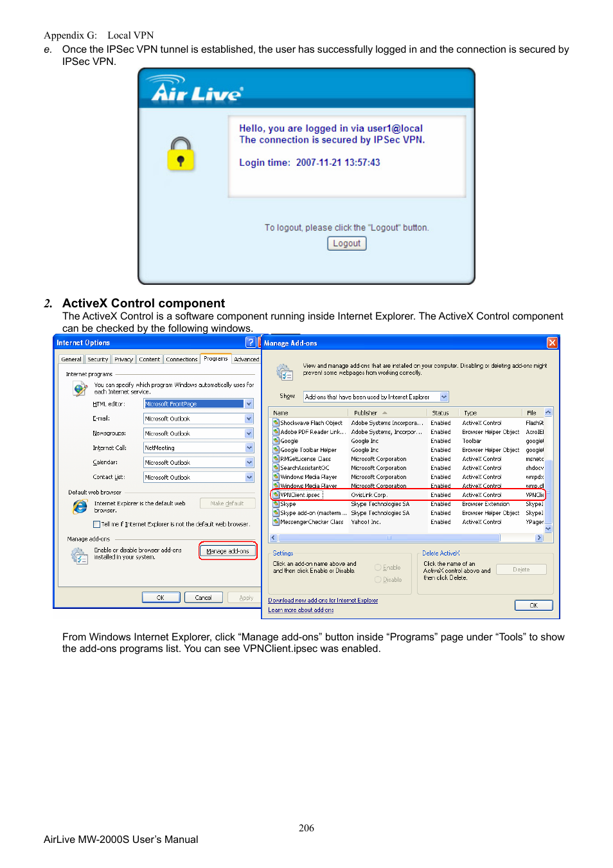Click the Internet programs globe icon
Image resolution: width=613 pixels, height=868 pixels.
tap(80, 388)
